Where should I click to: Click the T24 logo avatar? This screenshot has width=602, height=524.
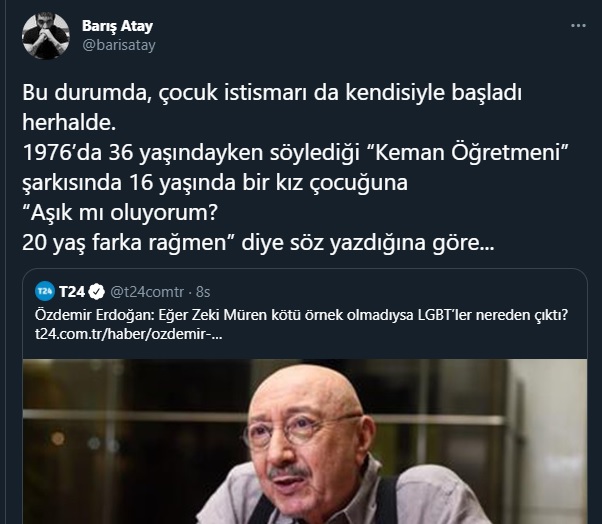point(45,291)
